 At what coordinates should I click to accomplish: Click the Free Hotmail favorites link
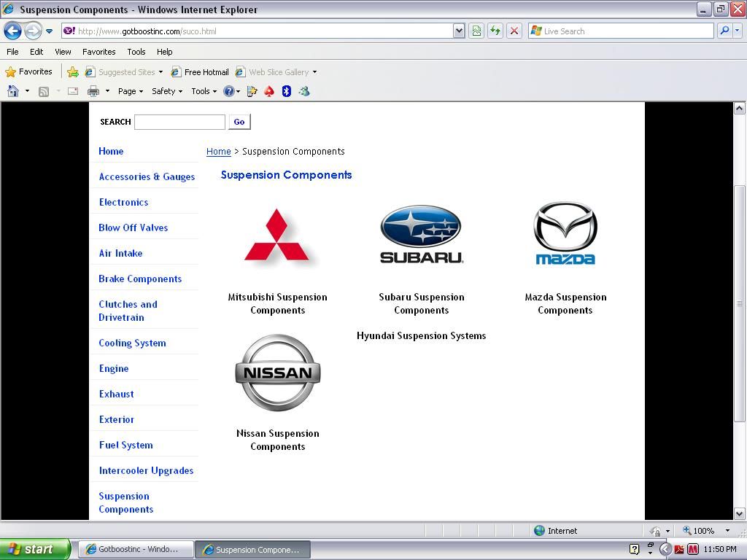tap(200, 72)
